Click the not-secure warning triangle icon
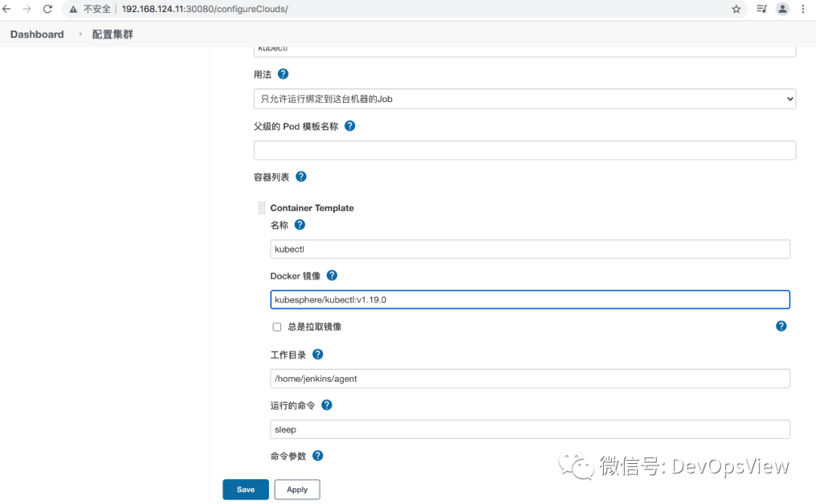The width and height of the screenshot is (816, 504). pos(73,9)
